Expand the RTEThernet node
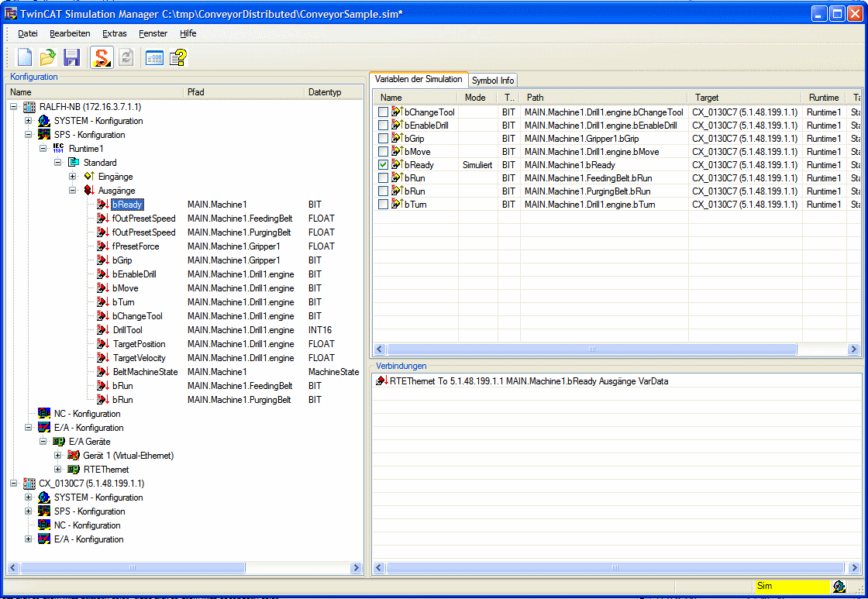Viewport: 868px width, 599px height. point(57,470)
